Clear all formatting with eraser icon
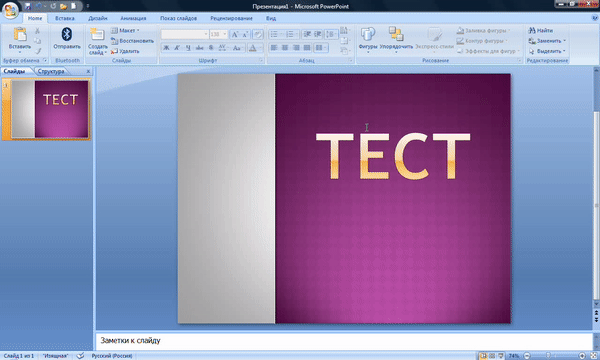This screenshot has width=600, height=360. (258, 34)
